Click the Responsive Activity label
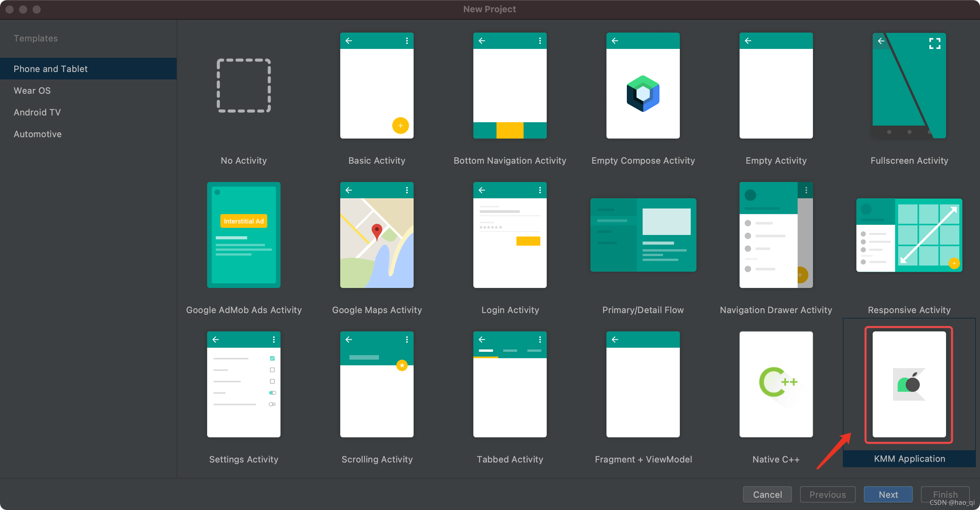 click(909, 310)
